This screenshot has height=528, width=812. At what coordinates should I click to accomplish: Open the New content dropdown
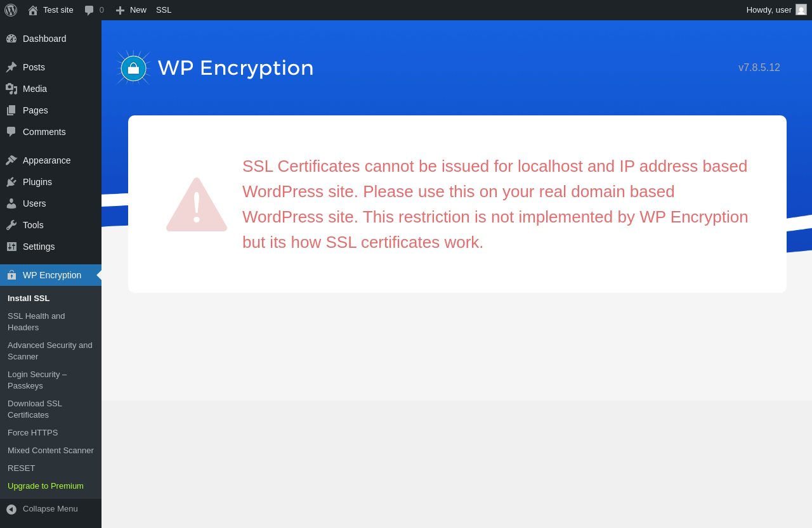pyautogui.click(x=131, y=10)
